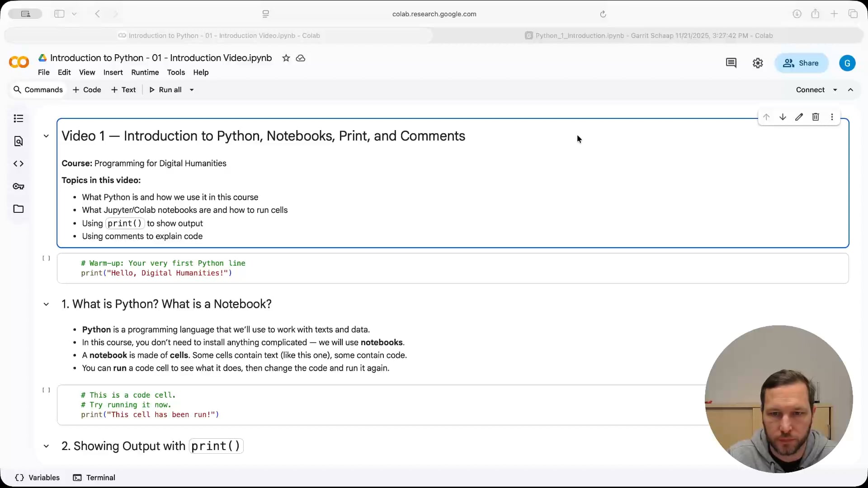Go back in Safari history
The width and height of the screenshot is (868, 488).
(97, 14)
